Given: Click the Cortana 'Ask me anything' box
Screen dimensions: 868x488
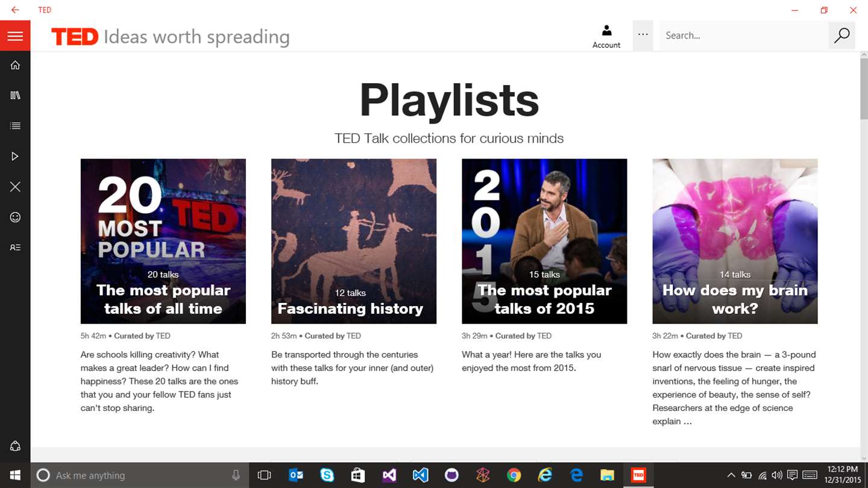Looking at the screenshot, I should (x=139, y=475).
